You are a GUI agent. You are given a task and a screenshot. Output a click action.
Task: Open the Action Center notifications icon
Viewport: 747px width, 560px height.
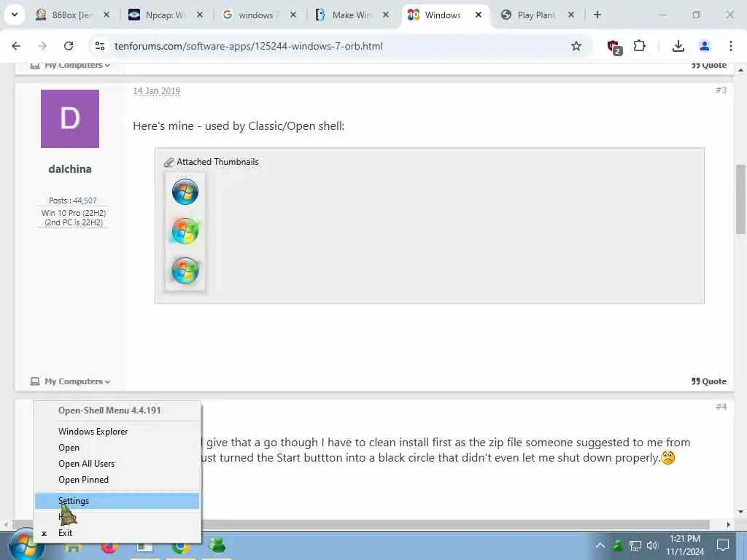click(x=723, y=545)
